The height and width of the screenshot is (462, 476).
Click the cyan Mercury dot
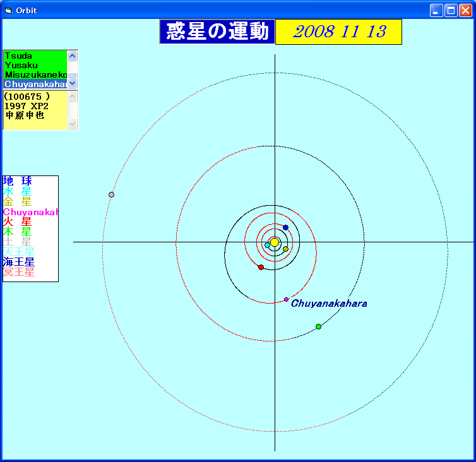pyautogui.click(x=267, y=246)
